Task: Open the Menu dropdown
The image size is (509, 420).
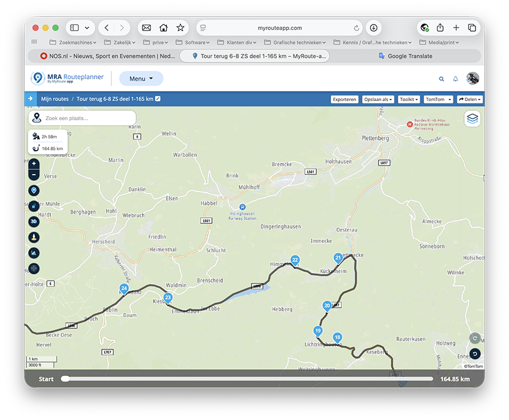Action: tap(141, 78)
